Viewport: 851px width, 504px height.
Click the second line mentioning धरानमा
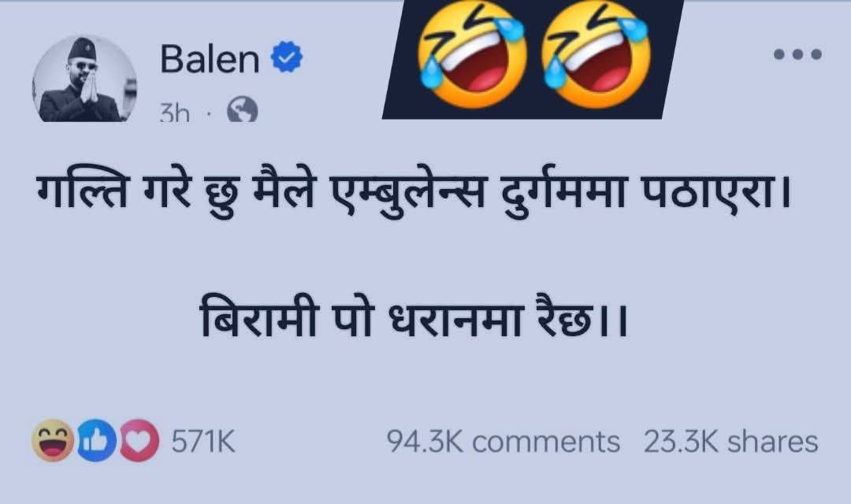pos(414,316)
